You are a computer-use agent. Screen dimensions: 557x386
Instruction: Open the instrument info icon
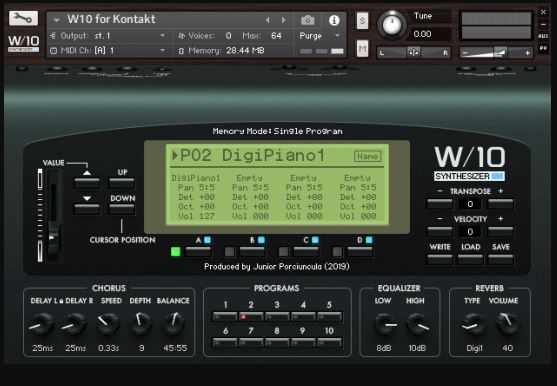pos(334,20)
